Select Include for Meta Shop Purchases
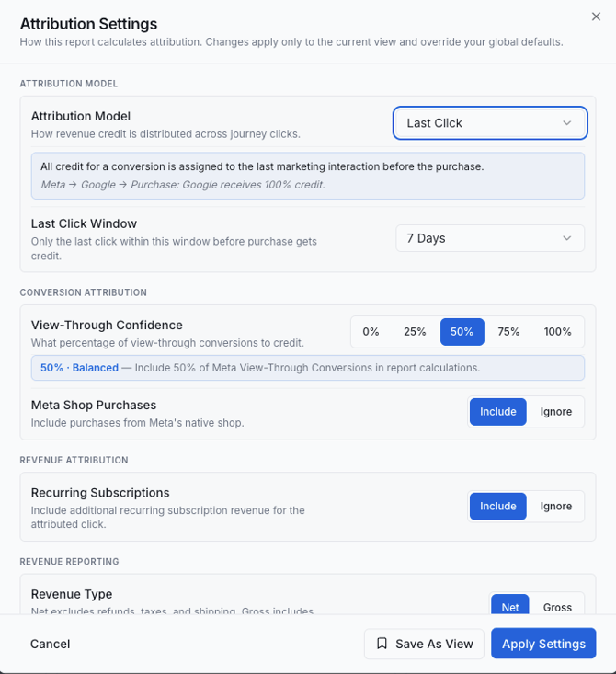616x674 pixels. tap(497, 412)
